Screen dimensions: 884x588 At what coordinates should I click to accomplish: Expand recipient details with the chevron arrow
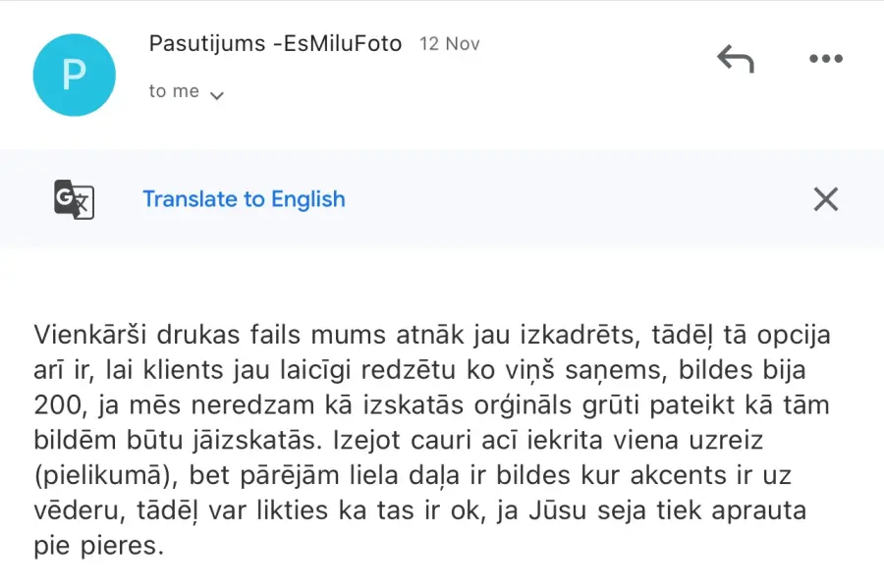(x=217, y=95)
